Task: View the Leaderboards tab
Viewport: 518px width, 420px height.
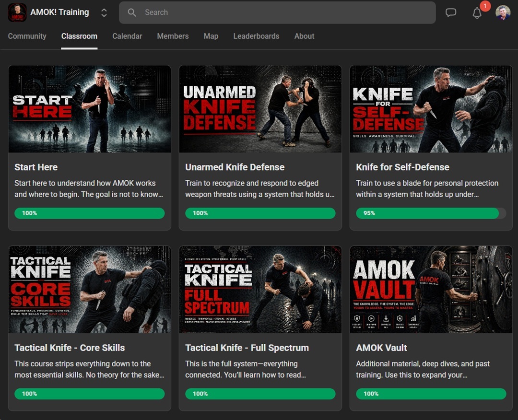Action: pyautogui.click(x=256, y=36)
